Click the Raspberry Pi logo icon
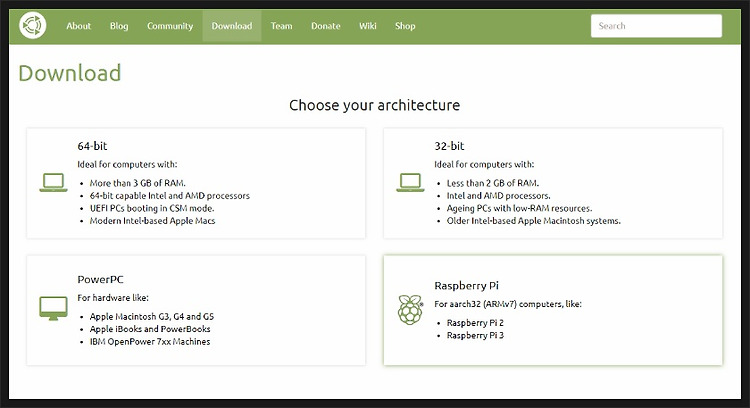 pyautogui.click(x=410, y=310)
